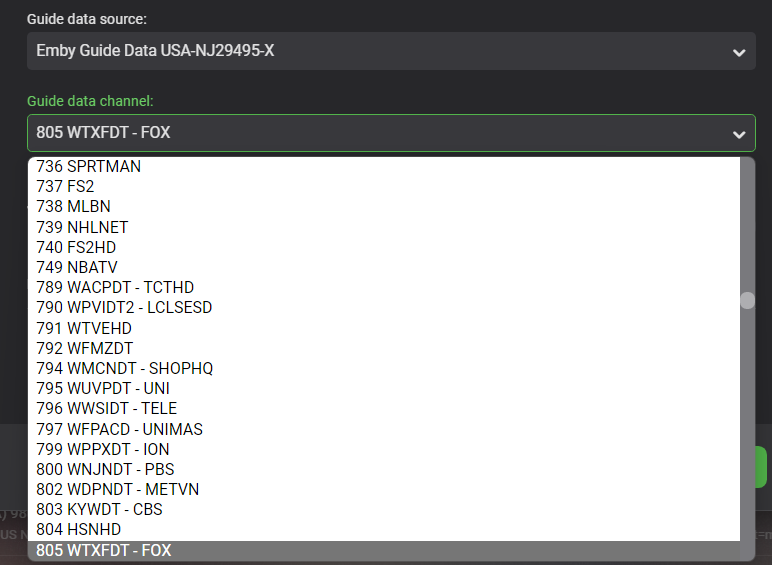Pick 739 NHLNET in the channel list
The width and height of the screenshot is (772, 565).
pos(384,227)
